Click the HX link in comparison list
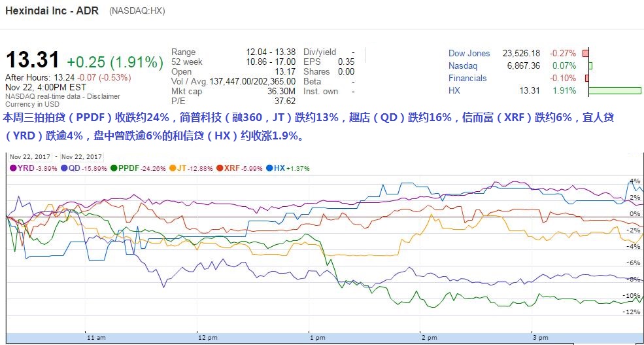644x345 pixels. click(x=454, y=90)
